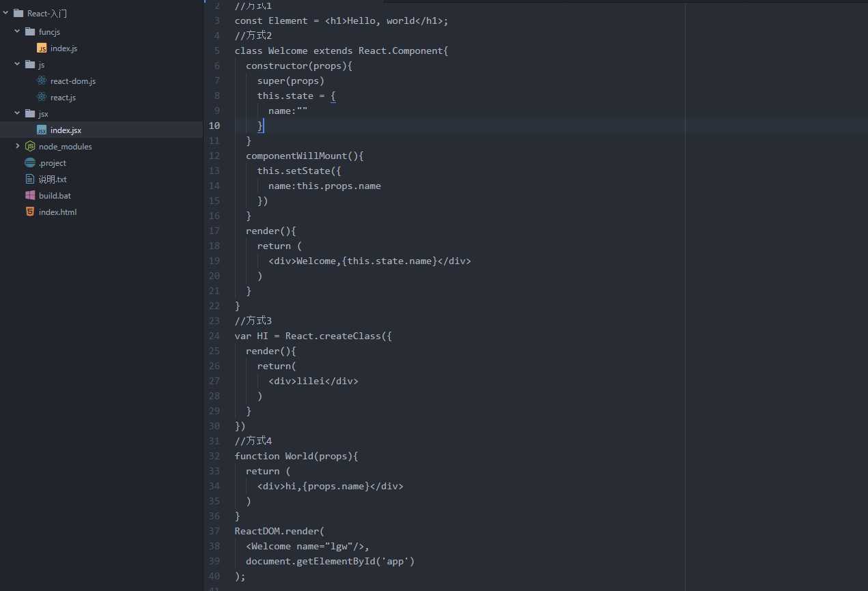Collapse the funcjs folder chevron
The image size is (868, 591).
(17, 31)
